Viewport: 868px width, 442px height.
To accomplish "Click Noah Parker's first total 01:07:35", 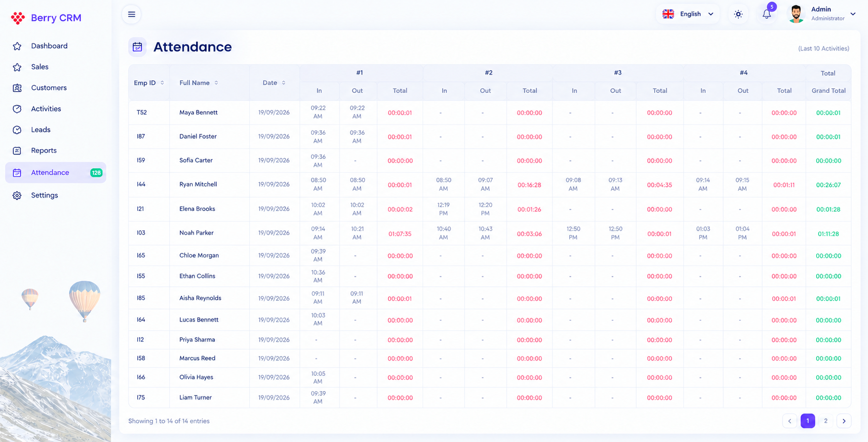I will 399,234.
